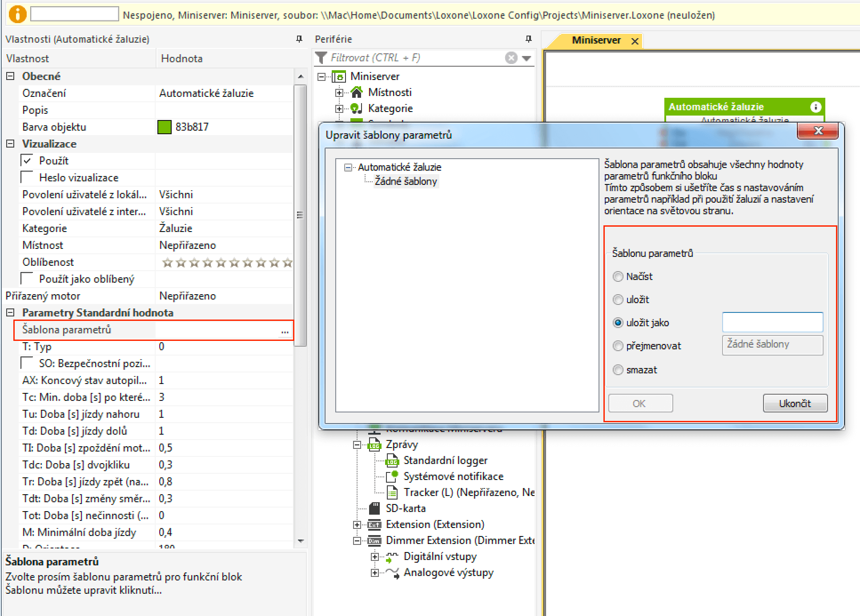Click the Standardní logger icon
Image resolution: width=860 pixels, height=616 pixels.
click(x=392, y=460)
